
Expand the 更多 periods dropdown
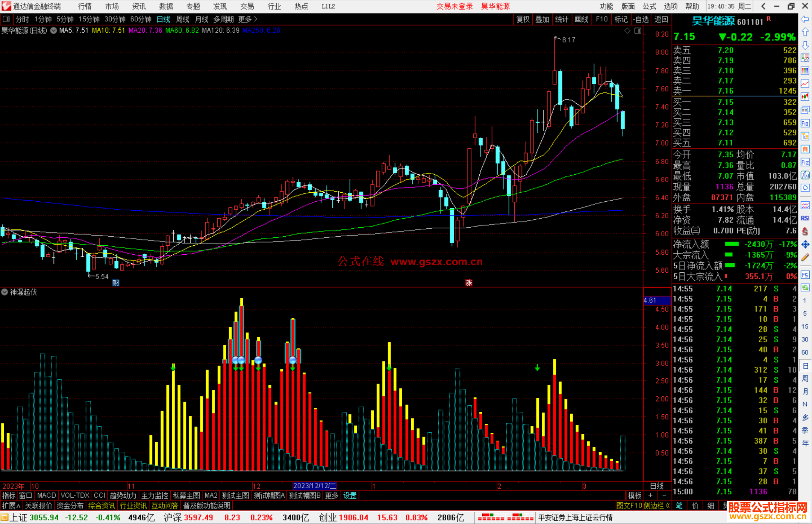pyautogui.click(x=247, y=19)
